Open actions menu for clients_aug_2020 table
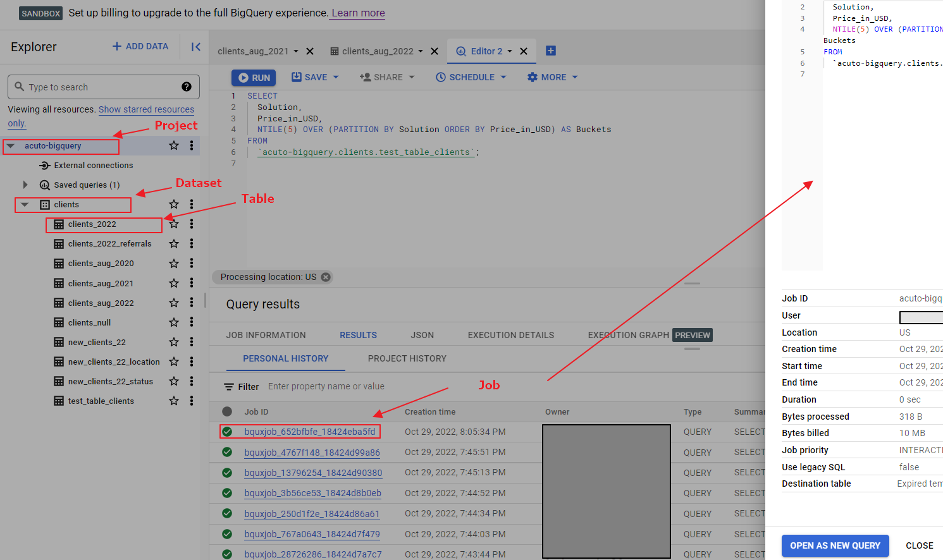Image resolution: width=943 pixels, height=560 pixels. point(192,263)
